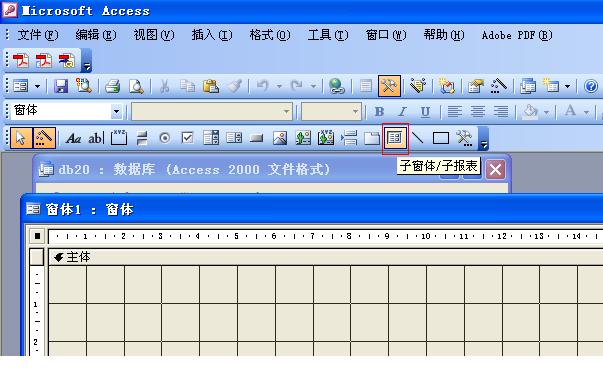Viewport: 603px width, 384px height.
Task: Select the Rectangle tool in toolbox
Action: tap(441, 138)
